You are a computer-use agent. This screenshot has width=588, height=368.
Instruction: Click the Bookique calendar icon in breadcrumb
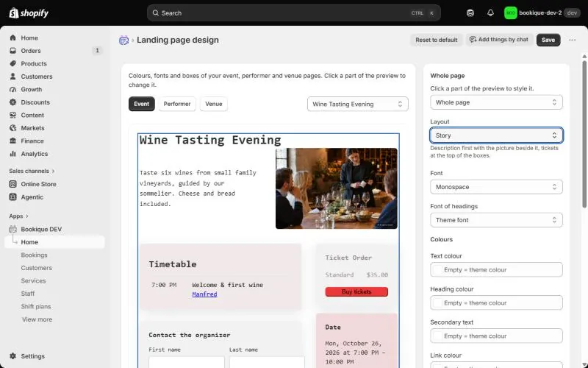click(123, 40)
